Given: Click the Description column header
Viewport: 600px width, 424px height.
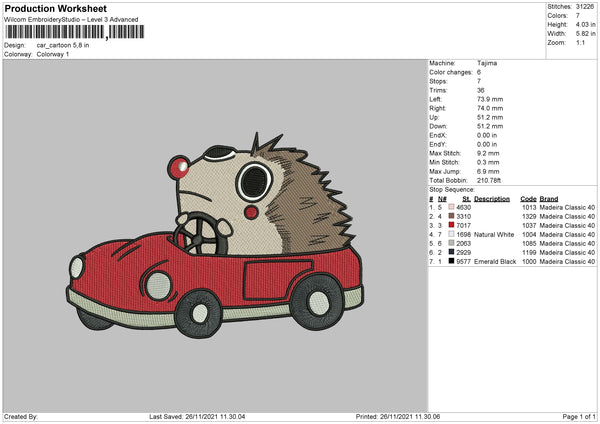Looking at the screenshot, I should click(x=492, y=198).
